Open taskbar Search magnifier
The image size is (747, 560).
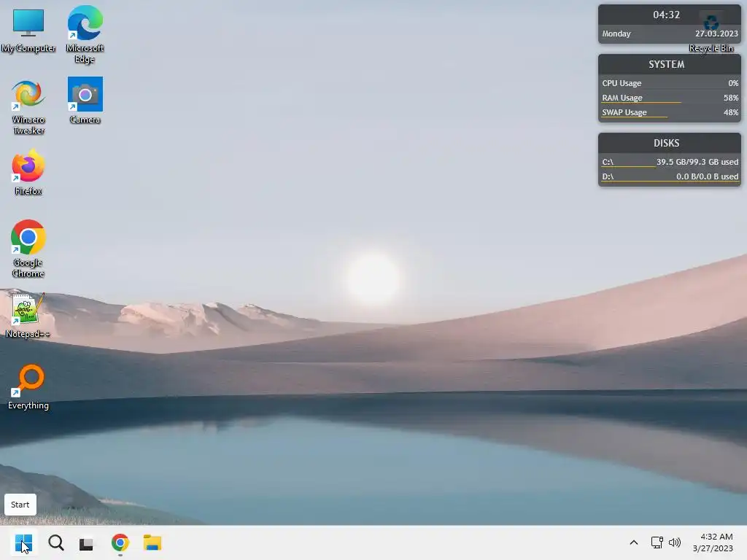click(55, 542)
